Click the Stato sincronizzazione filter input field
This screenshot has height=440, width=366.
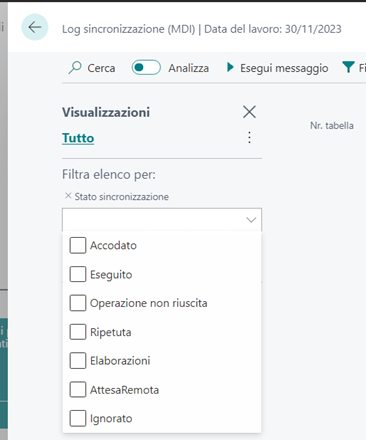pyautogui.click(x=162, y=220)
